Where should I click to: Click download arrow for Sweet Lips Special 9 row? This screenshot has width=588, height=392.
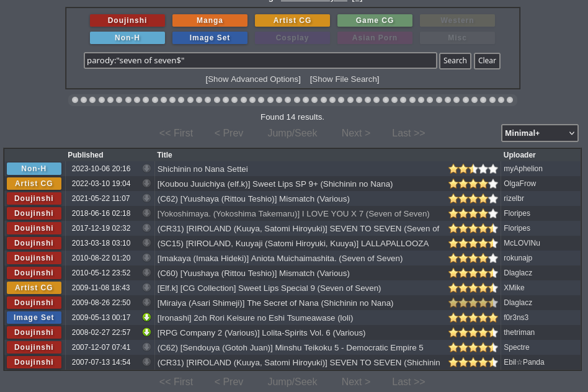point(146,287)
